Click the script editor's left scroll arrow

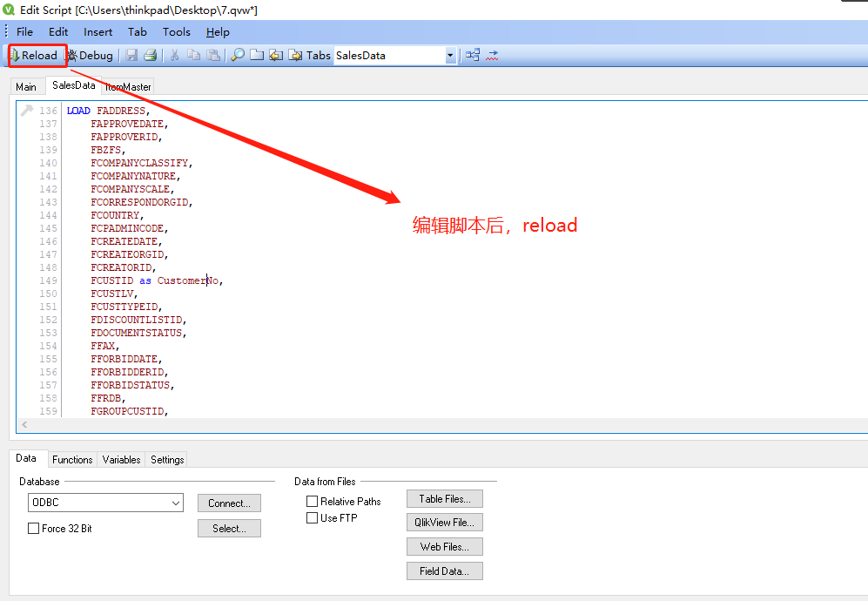click(x=24, y=425)
